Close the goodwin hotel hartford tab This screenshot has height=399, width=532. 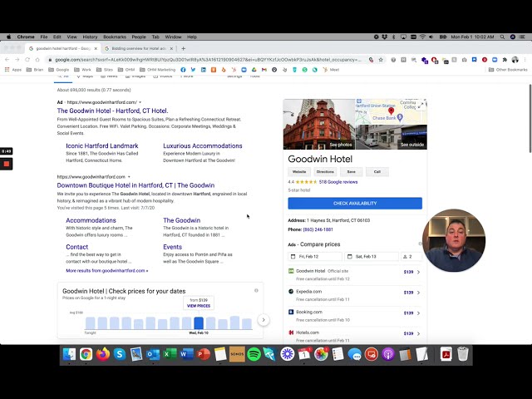[96, 48]
